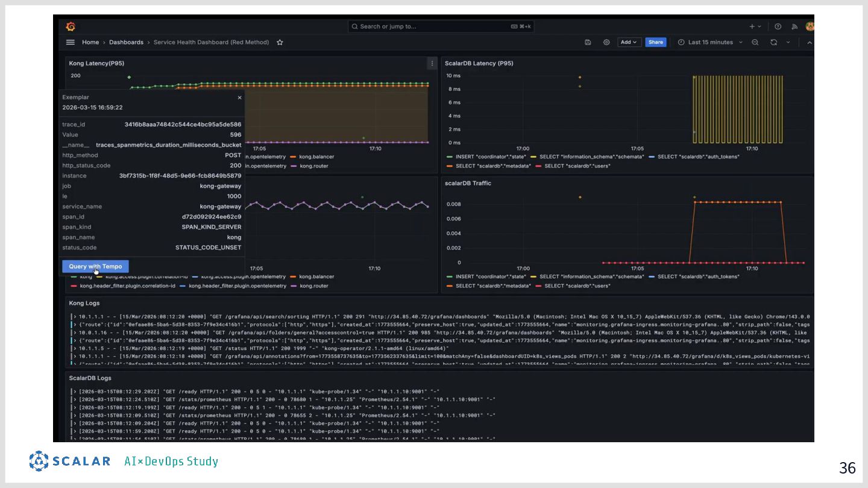Click the refresh dashboard icon
868x488 pixels.
point(773,42)
